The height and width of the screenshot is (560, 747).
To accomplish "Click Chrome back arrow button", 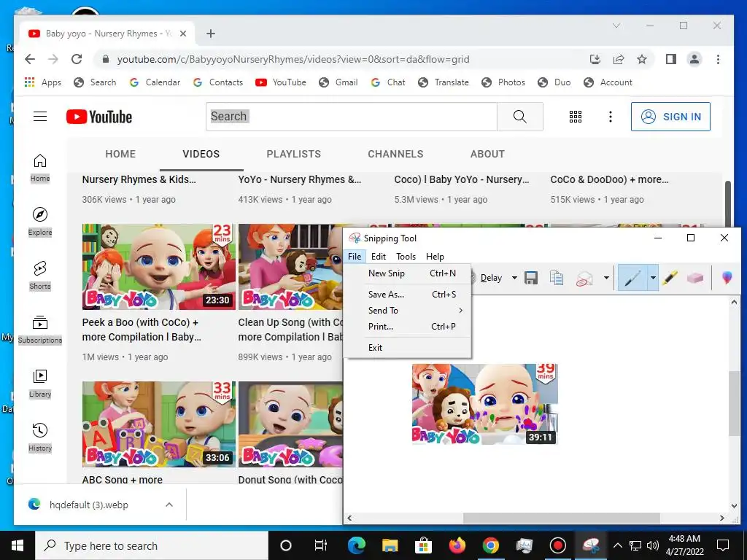I will pos(29,59).
